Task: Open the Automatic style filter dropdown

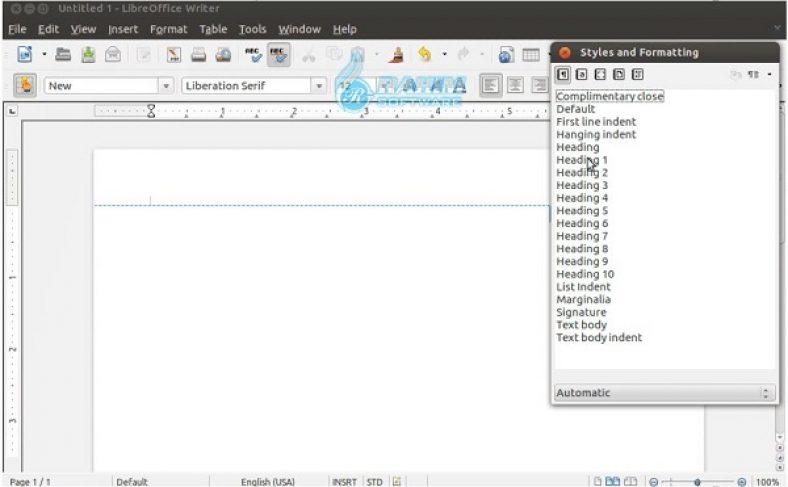Action: click(x=664, y=393)
